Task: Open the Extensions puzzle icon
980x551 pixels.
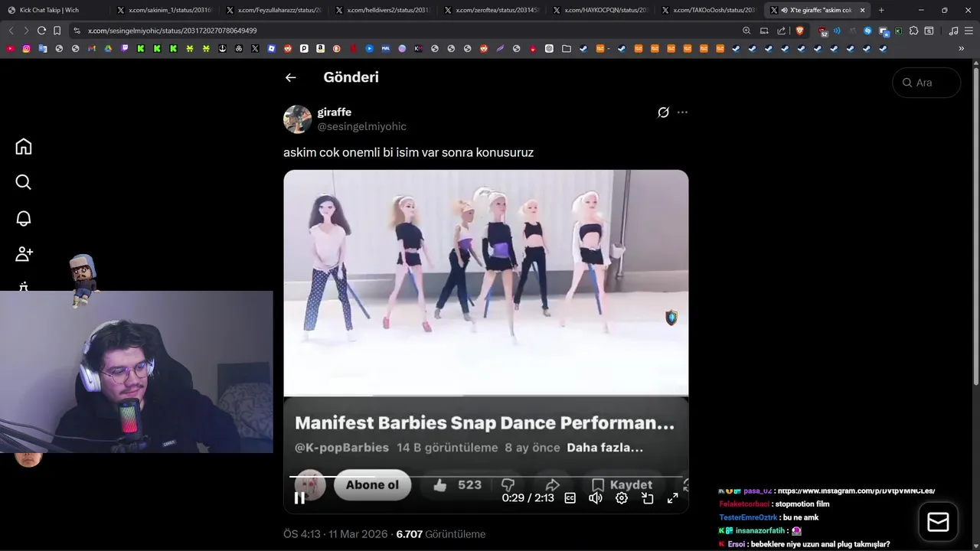Action: tap(913, 31)
